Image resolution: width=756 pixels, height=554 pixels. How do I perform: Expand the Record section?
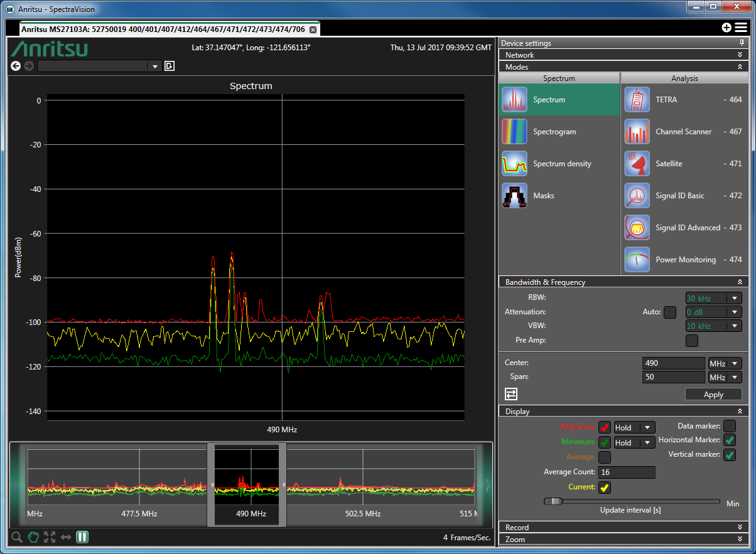pos(622,527)
